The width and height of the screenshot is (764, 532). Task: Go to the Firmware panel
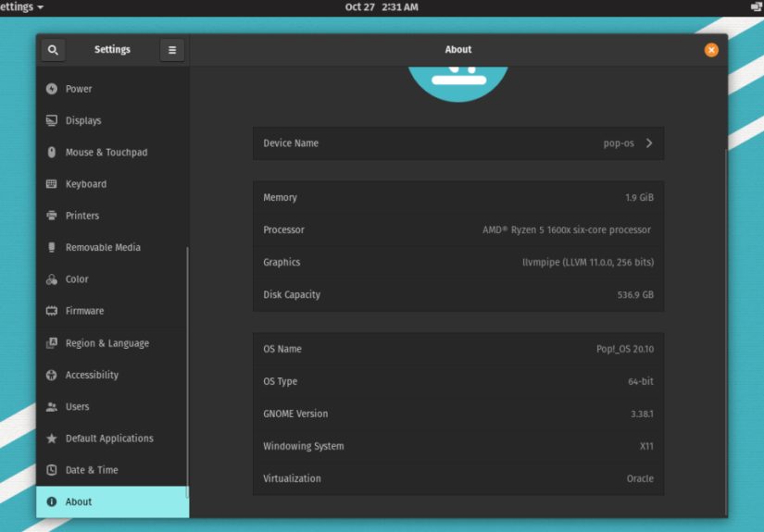pos(113,311)
